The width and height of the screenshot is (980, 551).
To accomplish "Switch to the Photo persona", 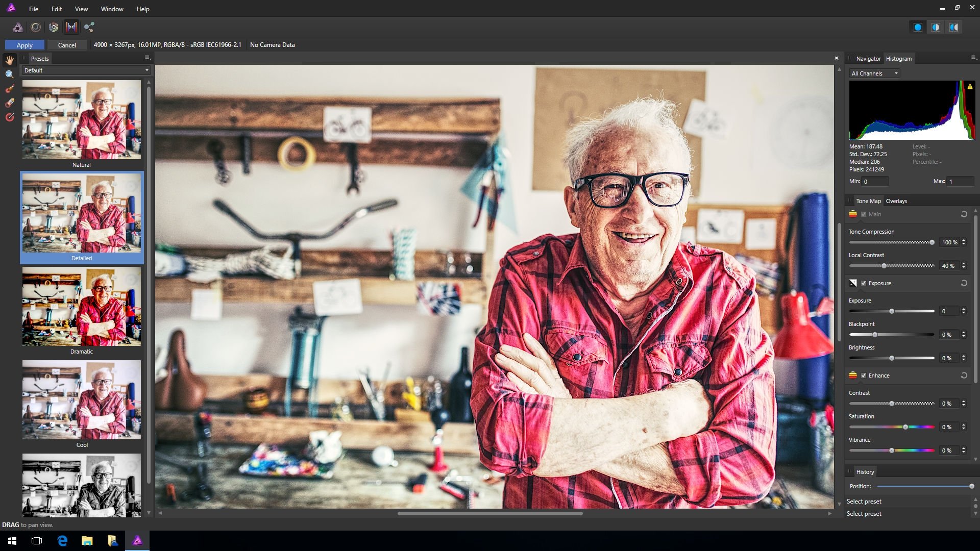I will click(x=18, y=27).
